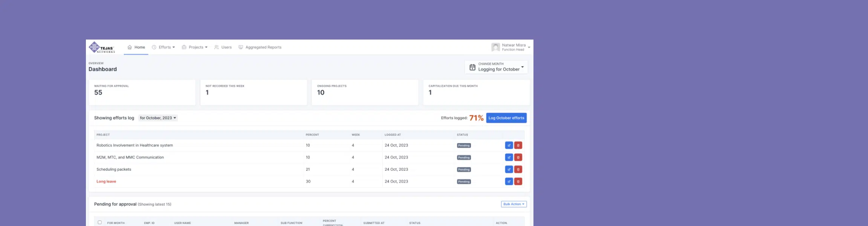Tick the select-all checkbox in pending approvals
This screenshot has width=868, height=226.
(100, 222)
